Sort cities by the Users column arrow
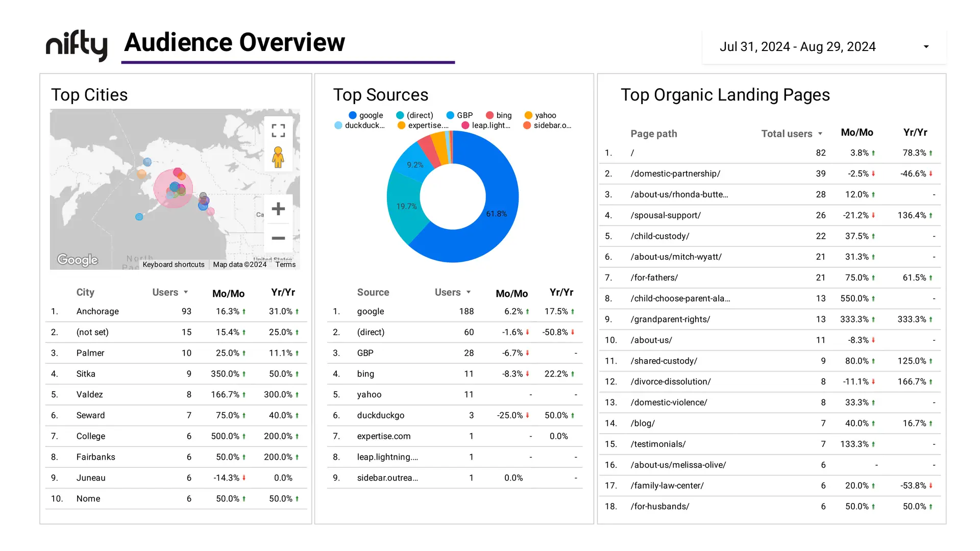980x551 pixels. tap(186, 292)
